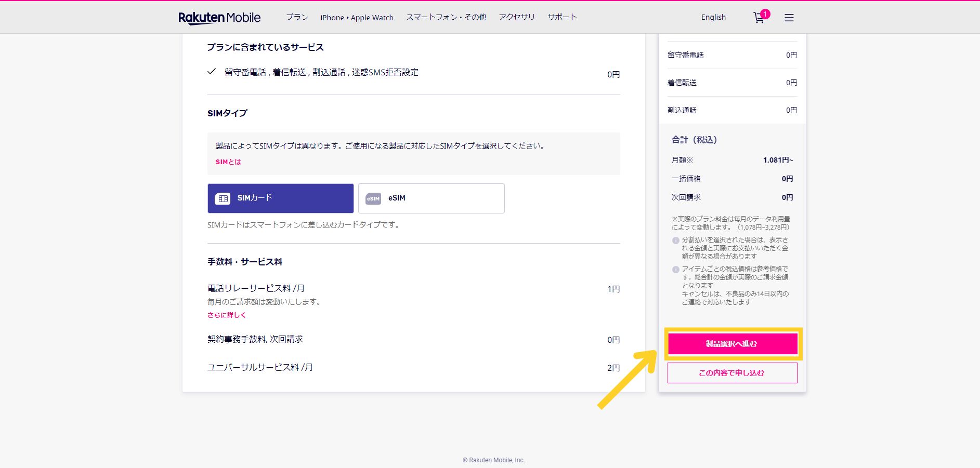Open the shopping cart icon

(759, 18)
